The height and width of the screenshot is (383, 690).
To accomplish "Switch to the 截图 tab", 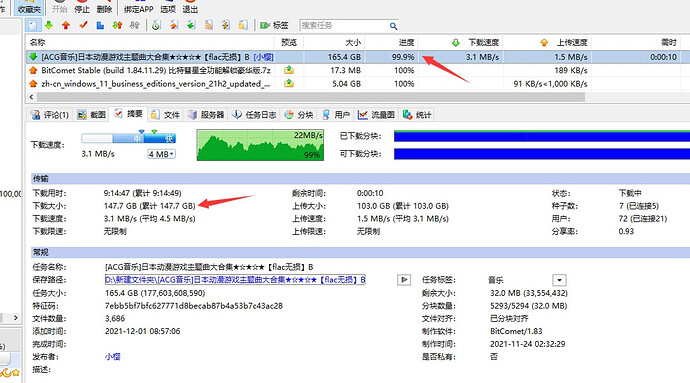I will pos(92,115).
